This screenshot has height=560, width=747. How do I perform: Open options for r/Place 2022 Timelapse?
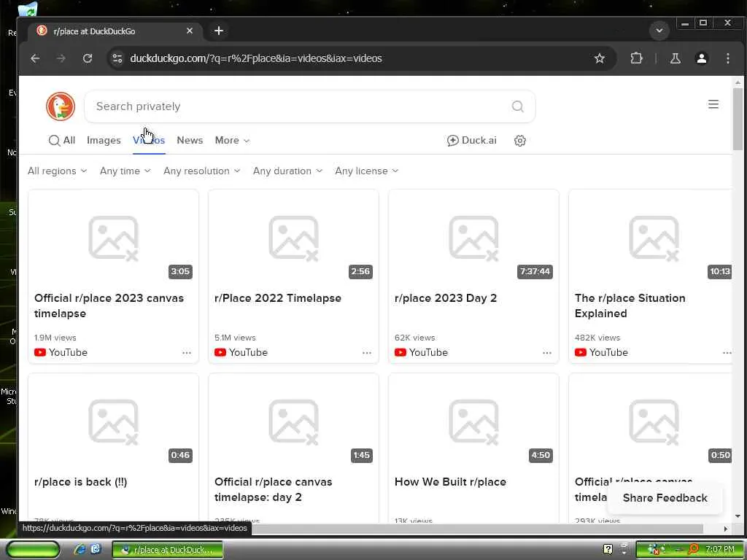click(366, 353)
